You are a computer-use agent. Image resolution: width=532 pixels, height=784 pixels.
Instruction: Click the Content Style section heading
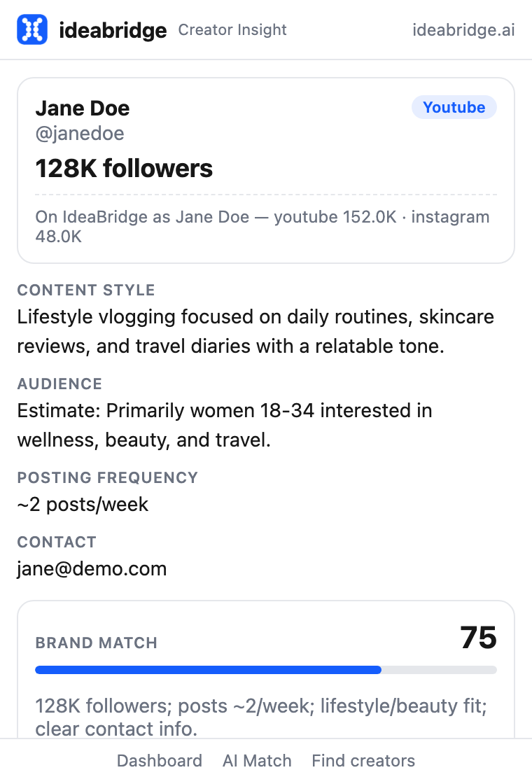coord(86,290)
